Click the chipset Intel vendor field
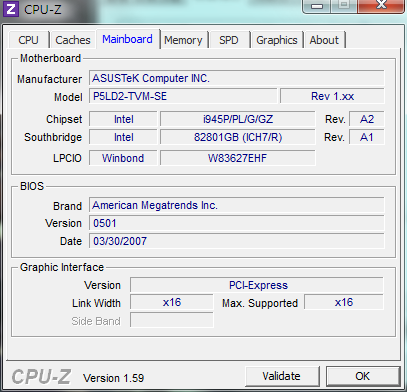407x392 pixels. click(x=123, y=119)
